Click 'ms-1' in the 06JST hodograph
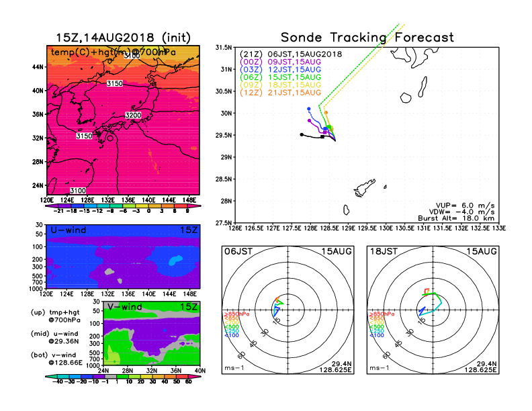The image size is (532, 411). pos(234,368)
